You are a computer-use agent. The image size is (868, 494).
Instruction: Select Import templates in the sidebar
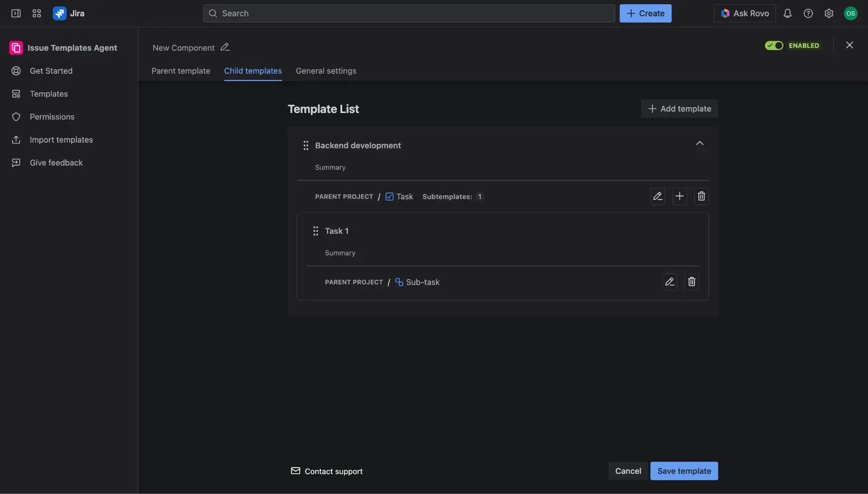coord(61,139)
